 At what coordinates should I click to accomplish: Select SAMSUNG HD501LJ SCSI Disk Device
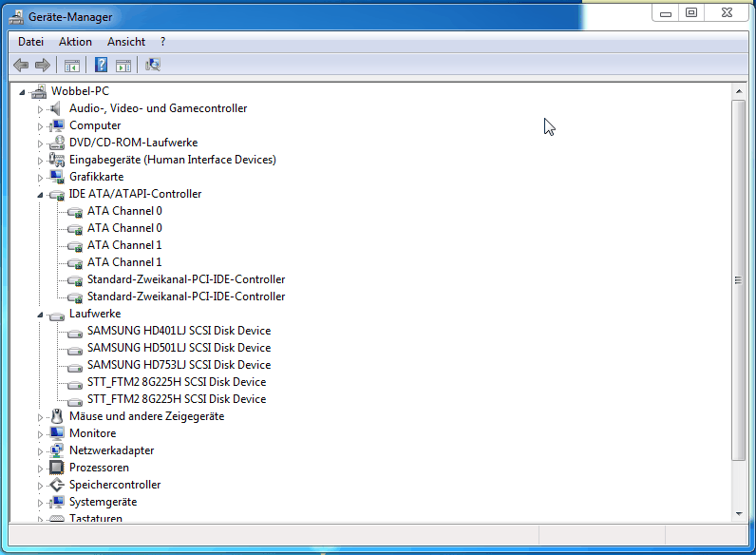179,348
